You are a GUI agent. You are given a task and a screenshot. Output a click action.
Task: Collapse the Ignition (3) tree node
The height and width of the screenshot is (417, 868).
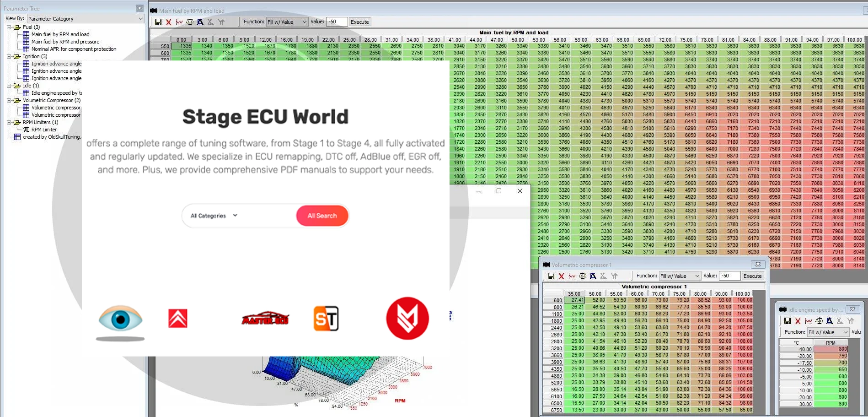[x=9, y=57]
